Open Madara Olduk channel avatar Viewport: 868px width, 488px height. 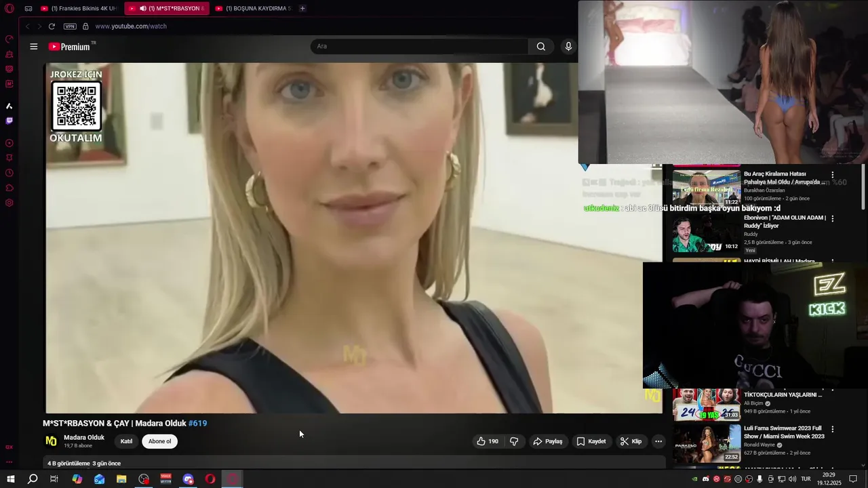click(x=51, y=441)
